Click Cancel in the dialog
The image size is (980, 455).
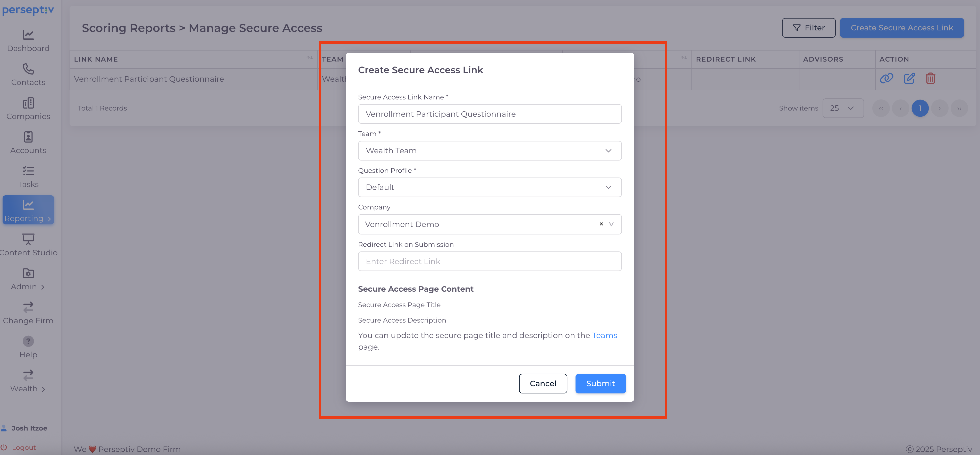543,383
